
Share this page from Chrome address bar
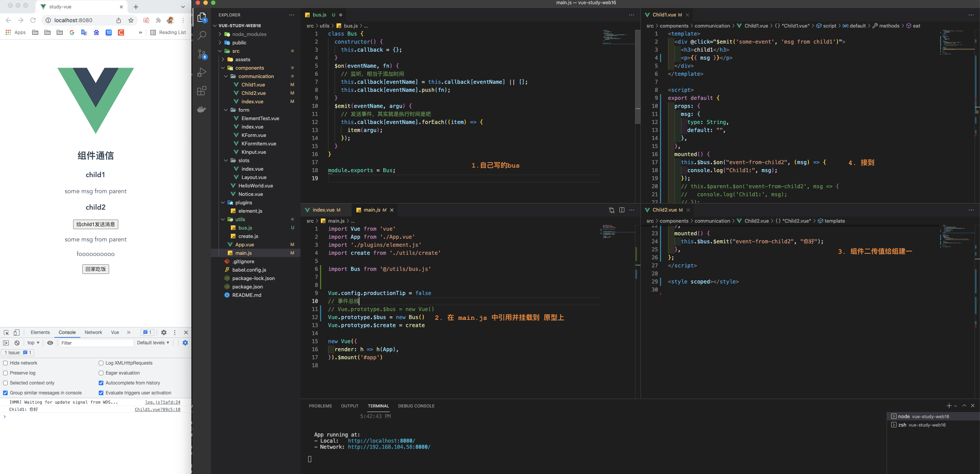119,20
